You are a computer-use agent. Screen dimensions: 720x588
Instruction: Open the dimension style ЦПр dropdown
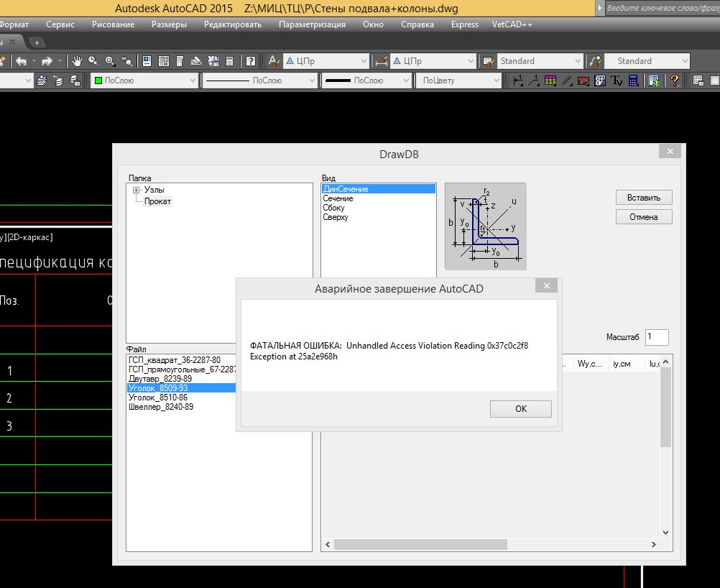click(x=433, y=61)
